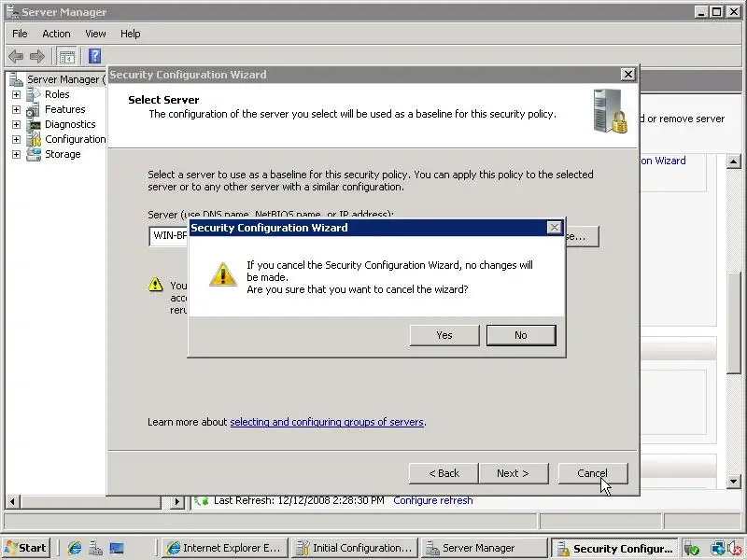Close the Security Configuration Wizard window
Image resolution: width=747 pixels, height=560 pixels.
tap(627, 75)
